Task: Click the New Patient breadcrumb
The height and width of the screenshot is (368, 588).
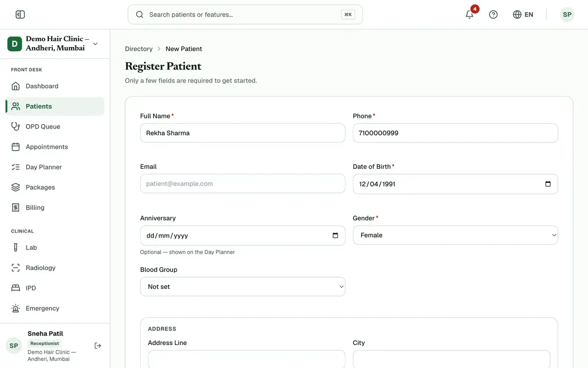Action: 184,49
